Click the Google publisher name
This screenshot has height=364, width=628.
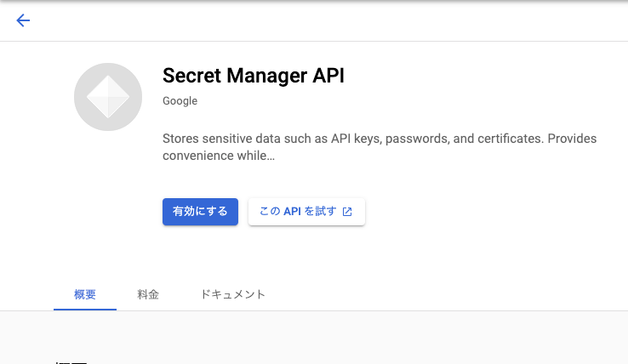click(x=180, y=101)
